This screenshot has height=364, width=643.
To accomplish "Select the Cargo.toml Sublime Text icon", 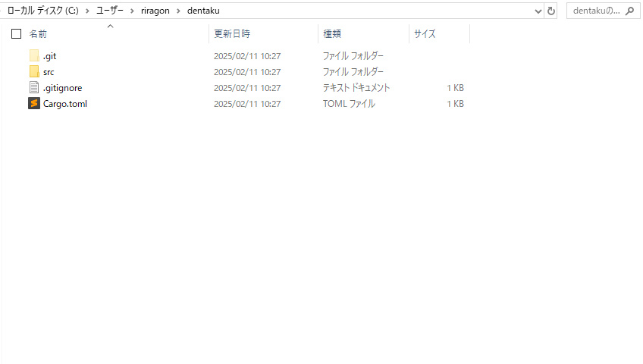I will click(x=34, y=104).
